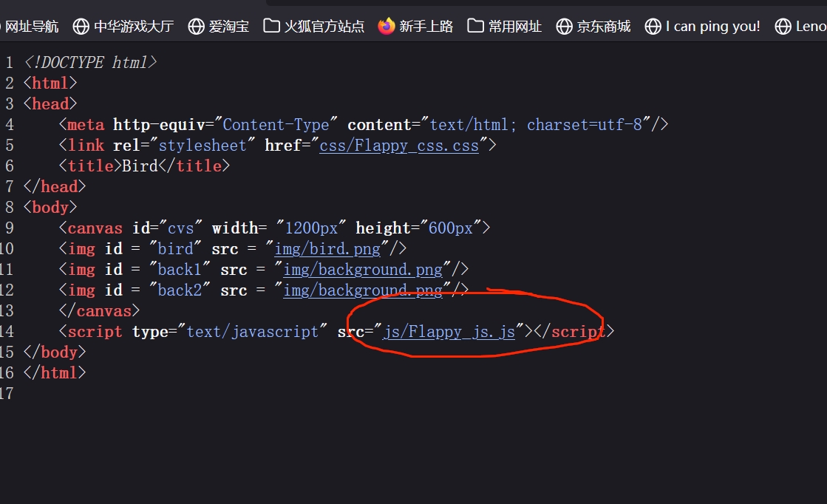Open the js/Flappy_js.js script link
The width and height of the screenshot is (827, 504).
pos(449,332)
